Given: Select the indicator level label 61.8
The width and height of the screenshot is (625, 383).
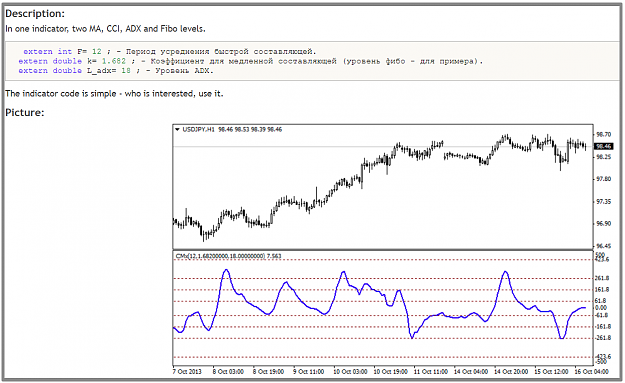Looking at the screenshot, I should tap(601, 301).
